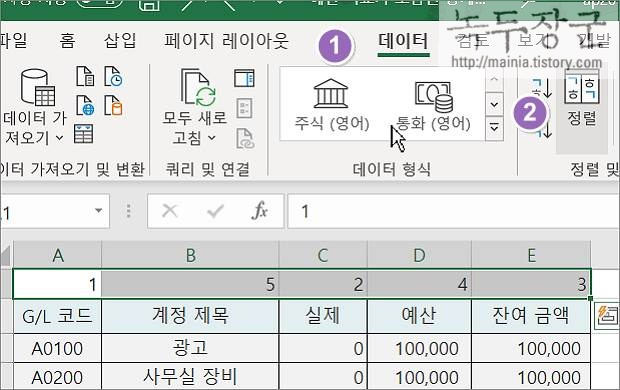Select cell containing 2 in column C
Viewport: 620px width, 390px height.
tap(323, 284)
